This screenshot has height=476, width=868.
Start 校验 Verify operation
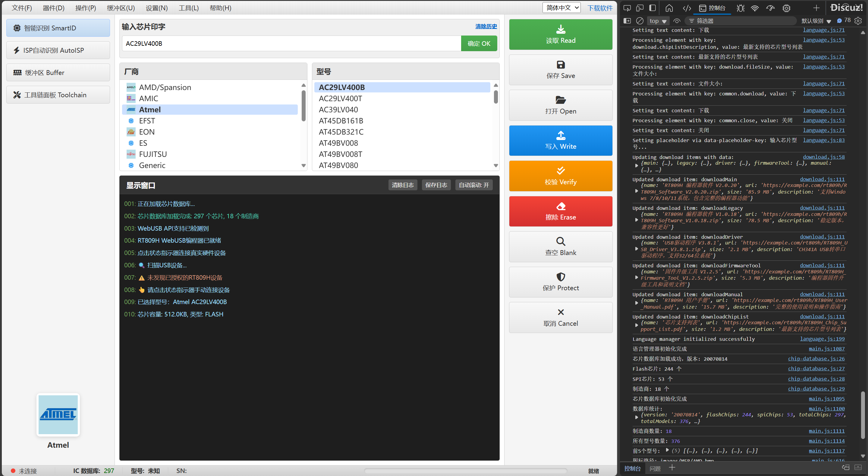(560, 176)
